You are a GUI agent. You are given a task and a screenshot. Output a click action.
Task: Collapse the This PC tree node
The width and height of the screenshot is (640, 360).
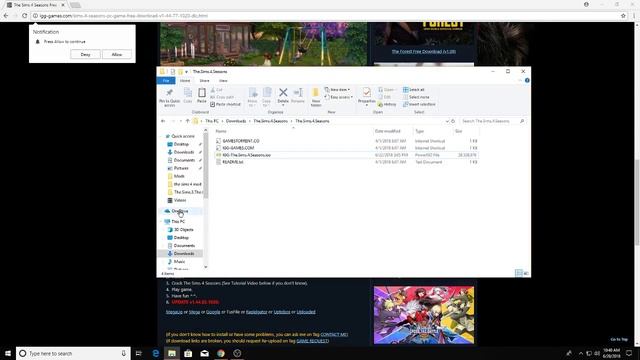point(162,222)
